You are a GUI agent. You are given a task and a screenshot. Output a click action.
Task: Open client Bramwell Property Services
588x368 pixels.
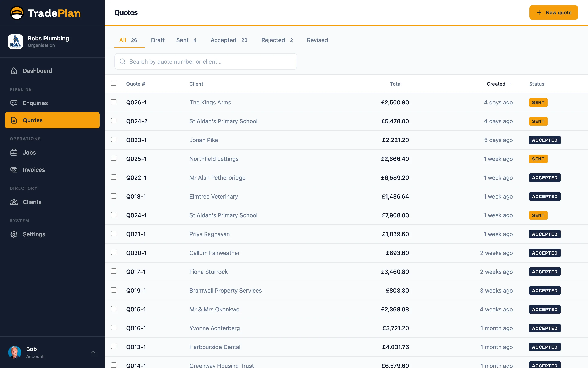tap(225, 290)
